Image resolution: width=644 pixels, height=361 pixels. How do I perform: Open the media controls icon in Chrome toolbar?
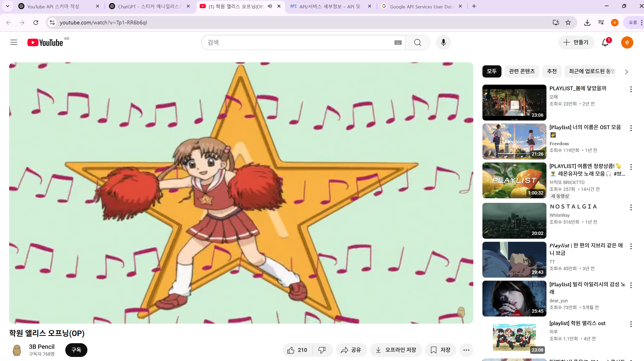601,23
